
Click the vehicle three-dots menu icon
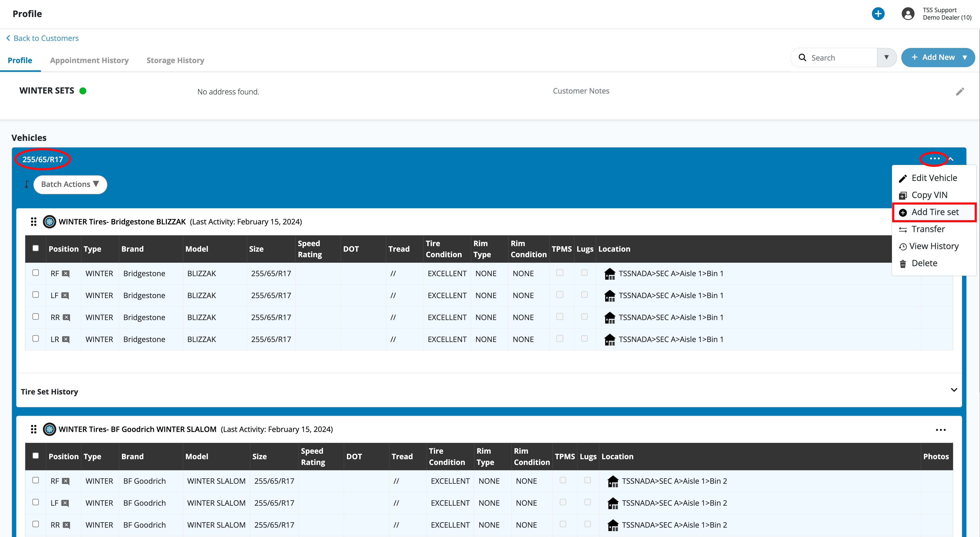click(x=934, y=159)
